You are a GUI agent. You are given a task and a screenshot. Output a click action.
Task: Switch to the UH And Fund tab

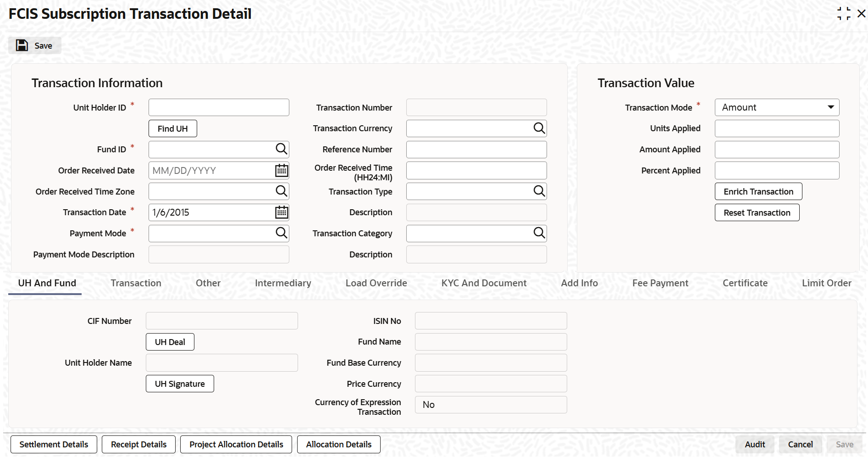47,283
